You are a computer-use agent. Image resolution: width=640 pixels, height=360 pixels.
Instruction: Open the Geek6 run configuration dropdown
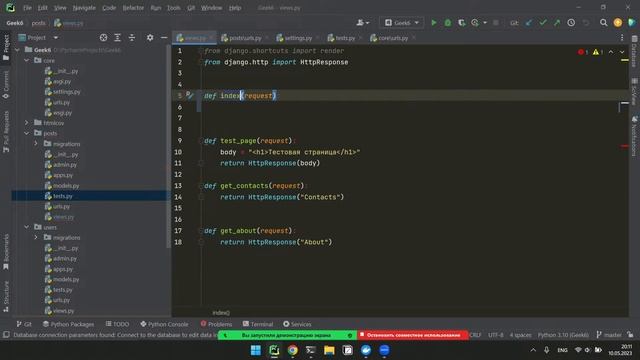402,23
